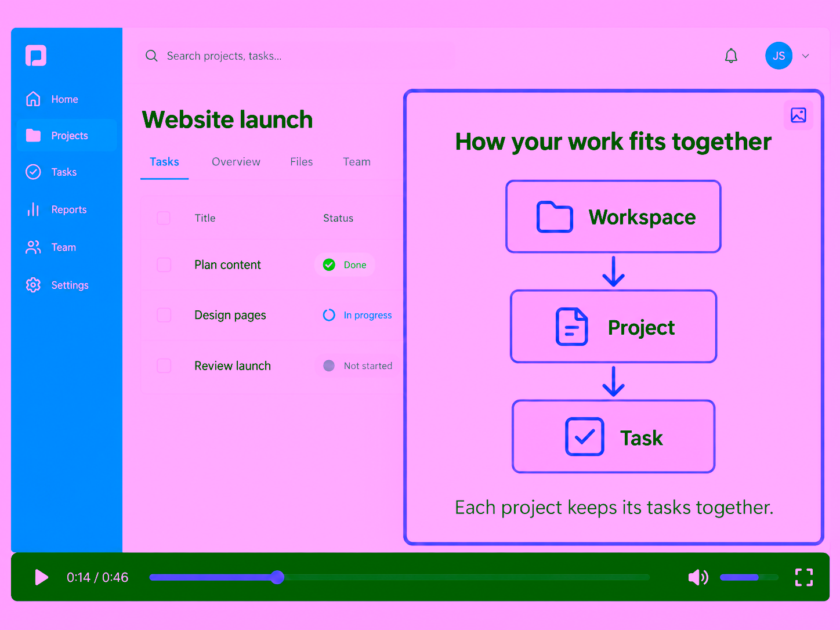Toggle the select-all checkbox in the header row

click(164, 218)
